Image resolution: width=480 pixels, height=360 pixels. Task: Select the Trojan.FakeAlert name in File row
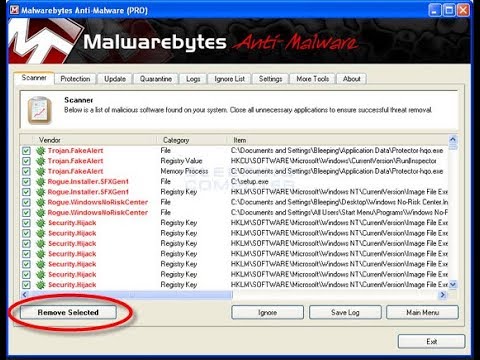tap(75, 151)
